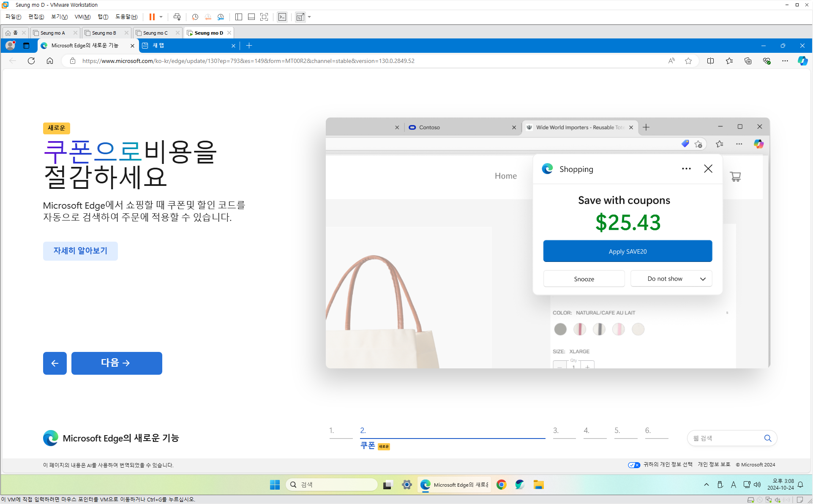Focus the Edge address bar
Screen dimensions: 813x504
point(372,61)
